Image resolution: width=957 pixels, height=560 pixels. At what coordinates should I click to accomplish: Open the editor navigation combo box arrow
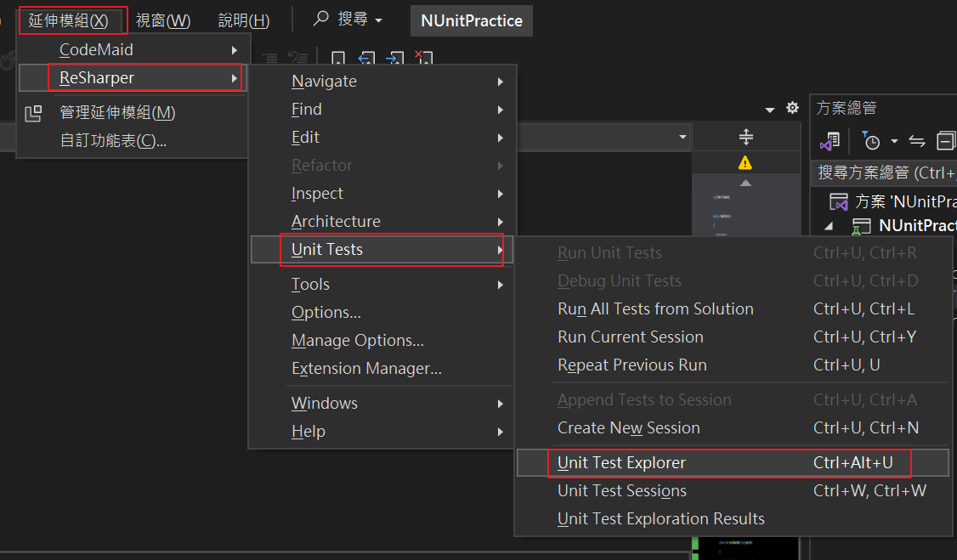(x=682, y=138)
